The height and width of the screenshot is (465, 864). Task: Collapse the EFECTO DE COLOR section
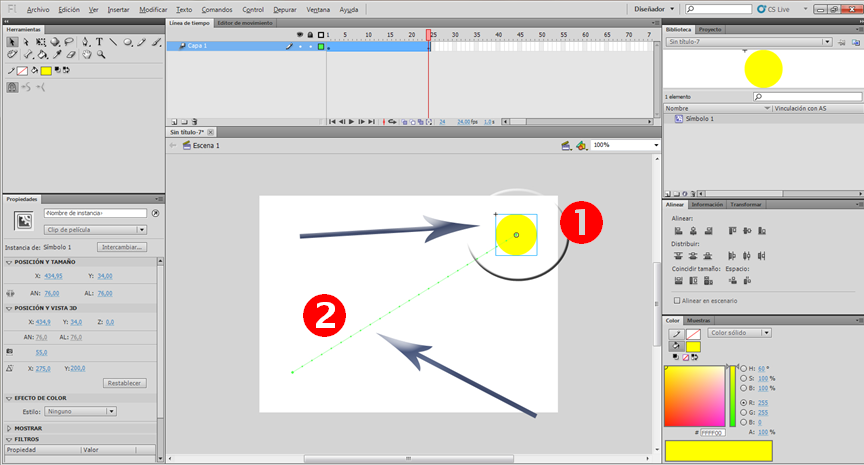pyautogui.click(x=9, y=398)
